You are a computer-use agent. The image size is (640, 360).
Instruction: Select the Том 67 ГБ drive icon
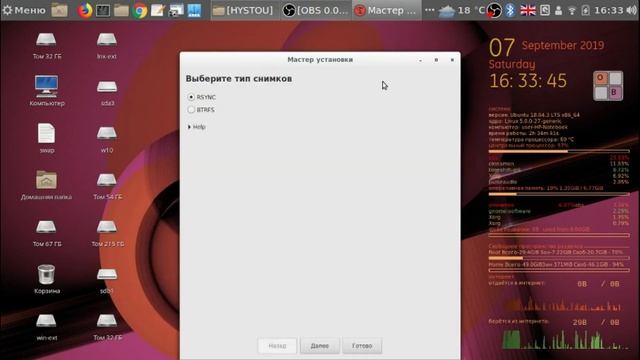click(x=47, y=233)
